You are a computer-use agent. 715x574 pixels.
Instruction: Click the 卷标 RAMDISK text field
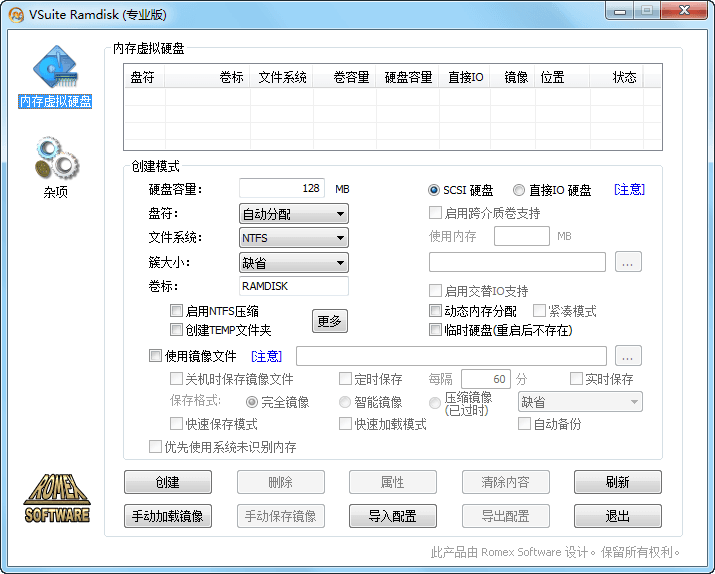(x=293, y=286)
